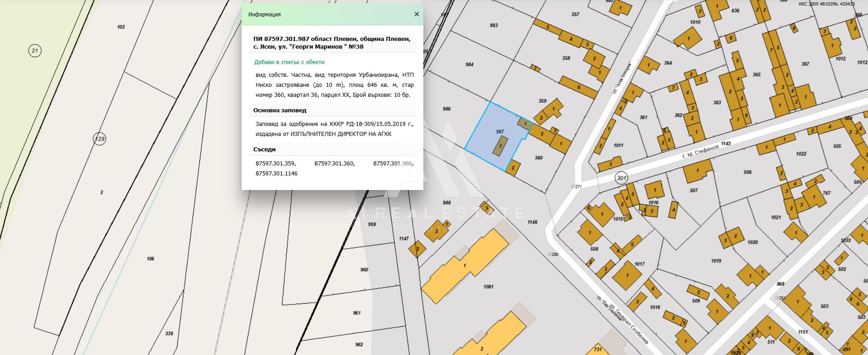
Task: Click the circled 129 marker
Action: [99, 139]
